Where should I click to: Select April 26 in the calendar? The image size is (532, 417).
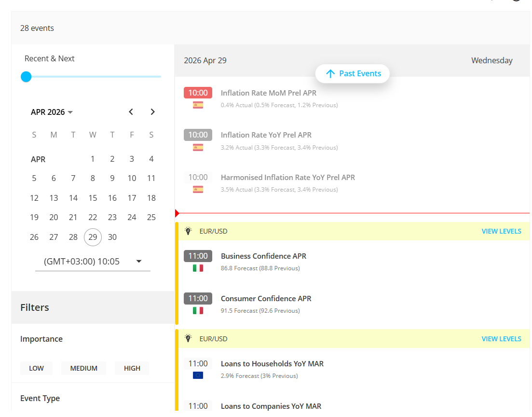[x=34, y=237]
